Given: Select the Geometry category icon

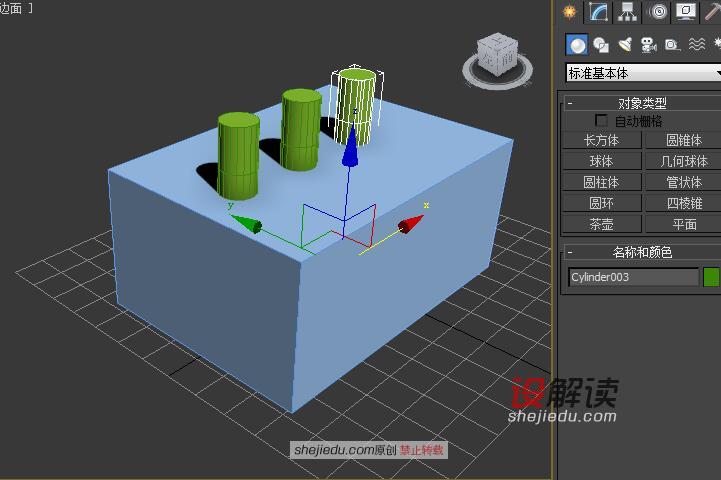Looking at the screenshot, I should [576, 45].
